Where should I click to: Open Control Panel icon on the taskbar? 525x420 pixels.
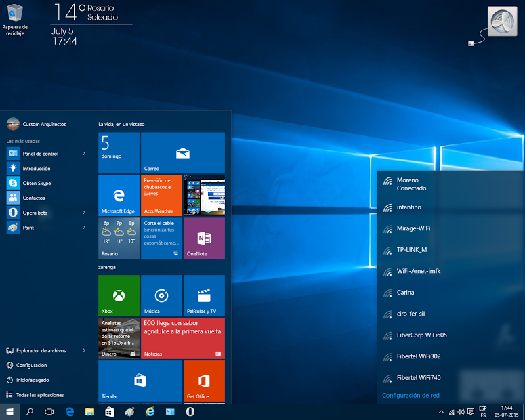pyautogui.click(x=170, y=412)
